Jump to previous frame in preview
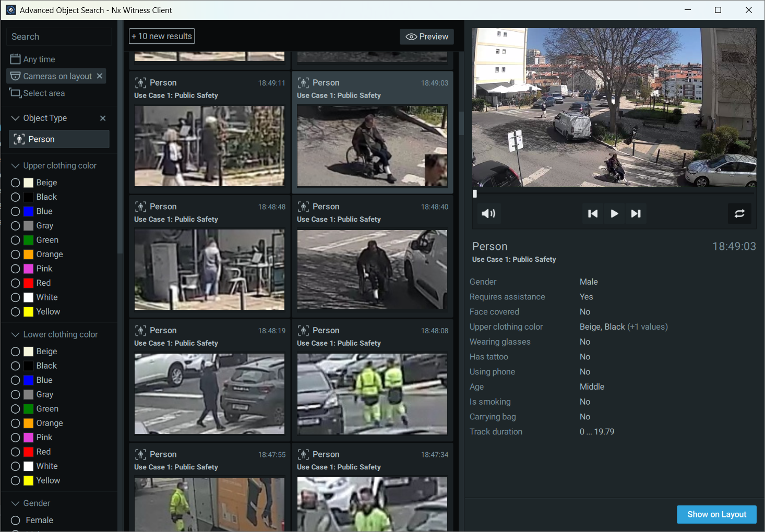765x532 pixels. (593, 213)
